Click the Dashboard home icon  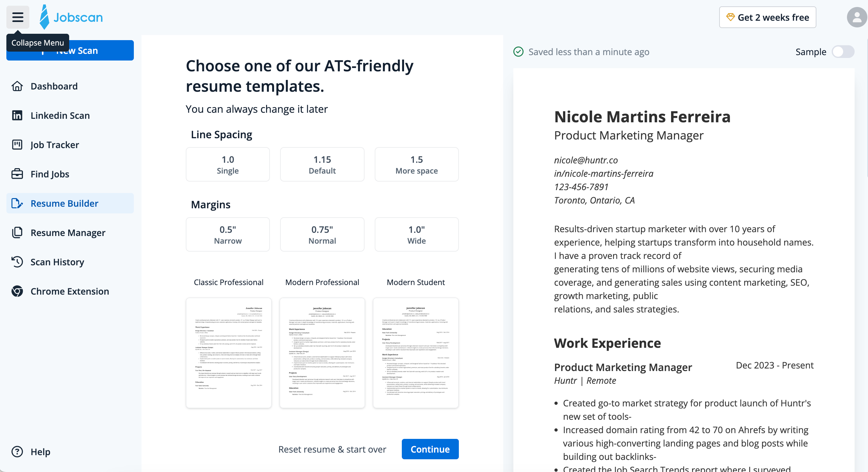(17, 86)
